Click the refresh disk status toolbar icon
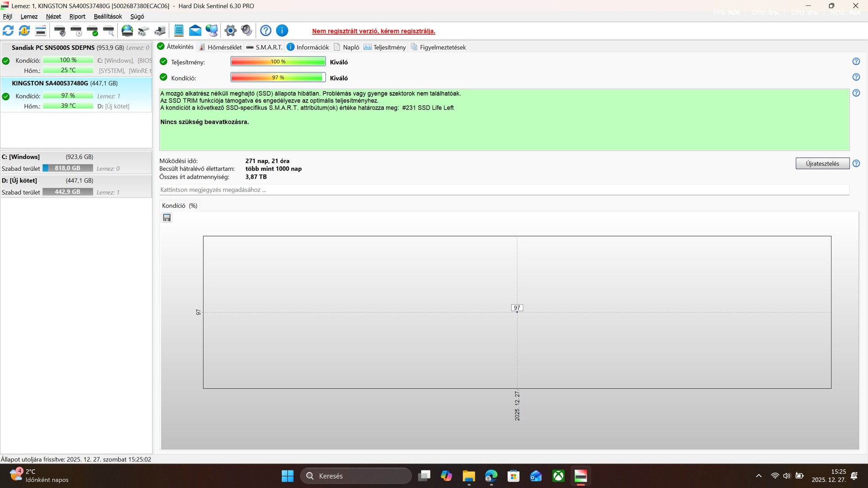 [x=8, y=31]
